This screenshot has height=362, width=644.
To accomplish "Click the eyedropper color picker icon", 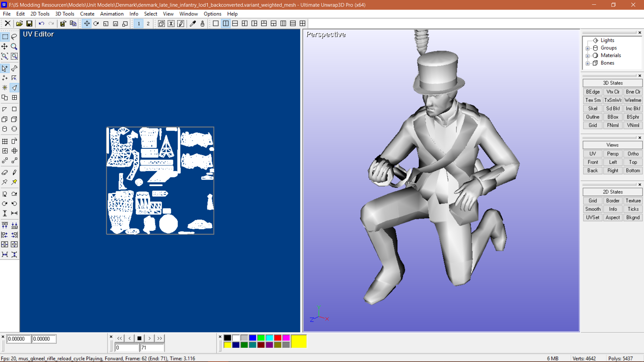I will (193, 23).
